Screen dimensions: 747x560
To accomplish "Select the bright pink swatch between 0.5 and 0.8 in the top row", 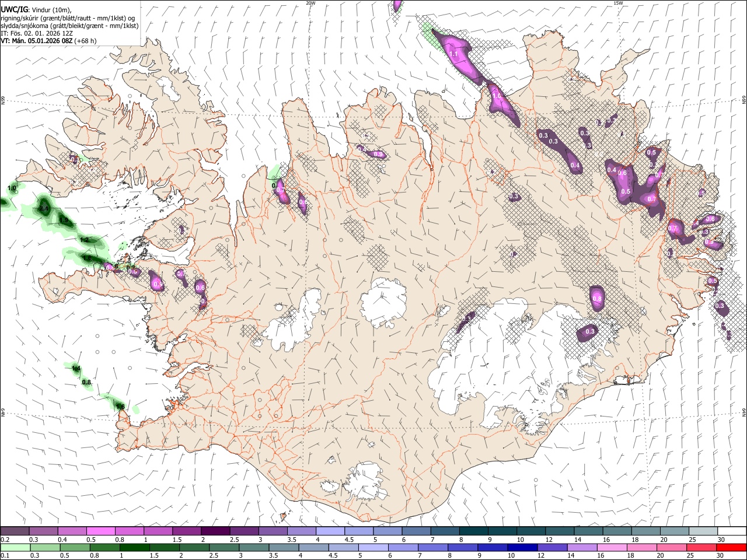I will [x=100, y=531].
